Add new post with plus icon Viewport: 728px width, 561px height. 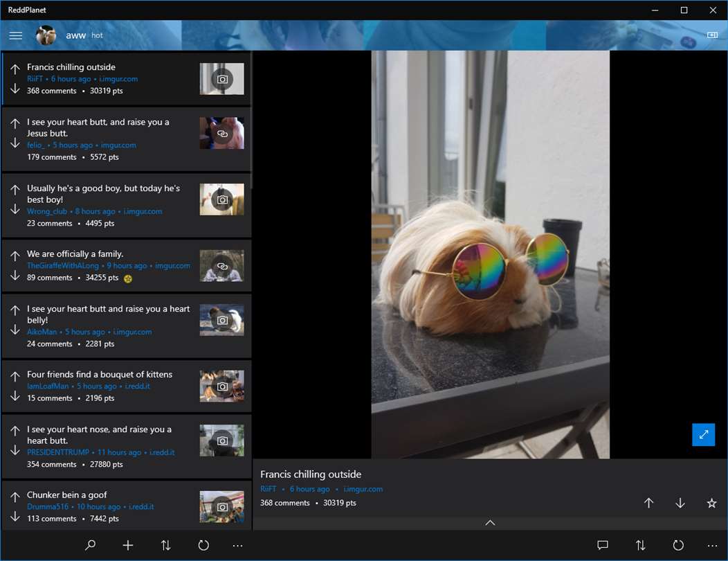tap(128, 545)
